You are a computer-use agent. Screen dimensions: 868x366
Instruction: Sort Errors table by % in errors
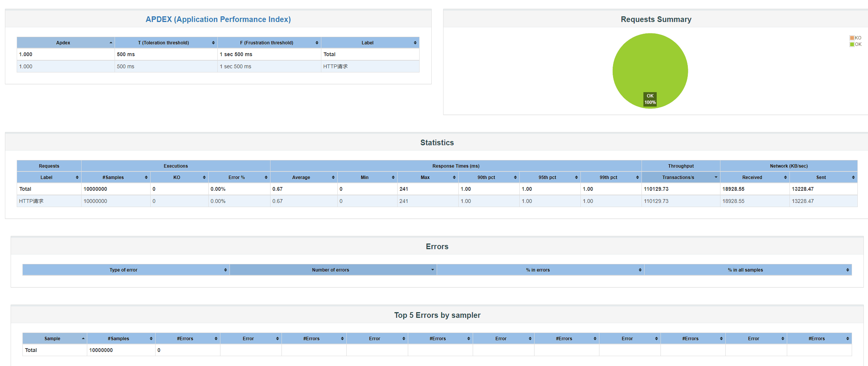(x=541, y=270)
